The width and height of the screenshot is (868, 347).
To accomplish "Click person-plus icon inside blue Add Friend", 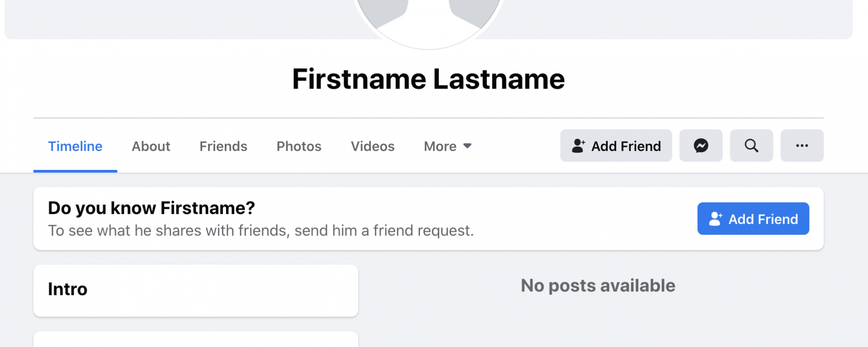I will pyautogui.click(x=716, y=219).
